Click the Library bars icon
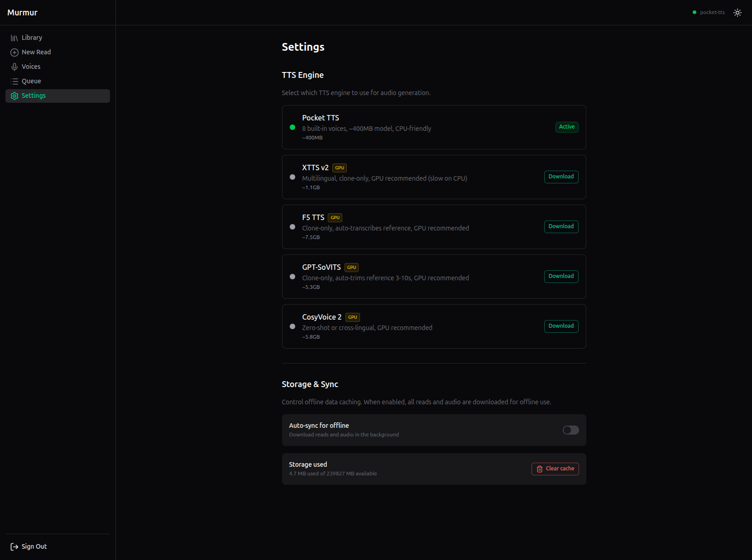This screenshot has width=752, height=560. 14,38
